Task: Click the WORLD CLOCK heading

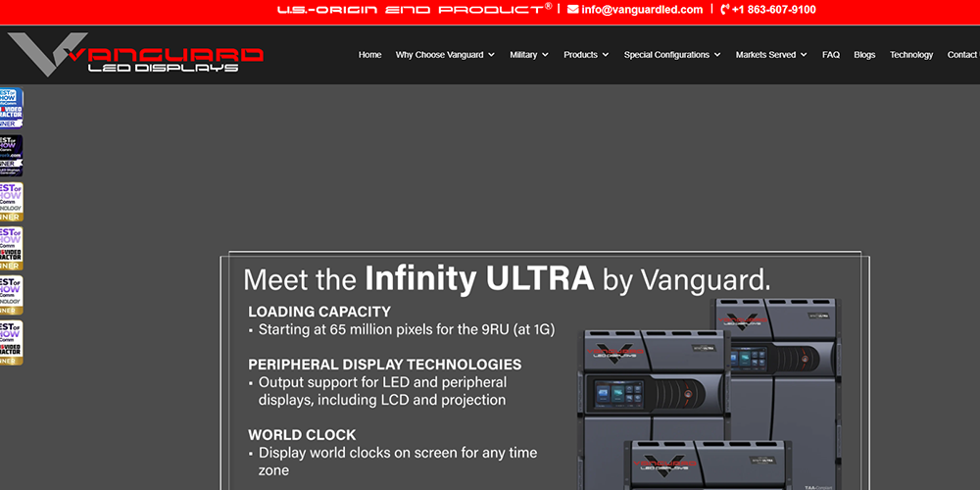Action: coord(302,435)
